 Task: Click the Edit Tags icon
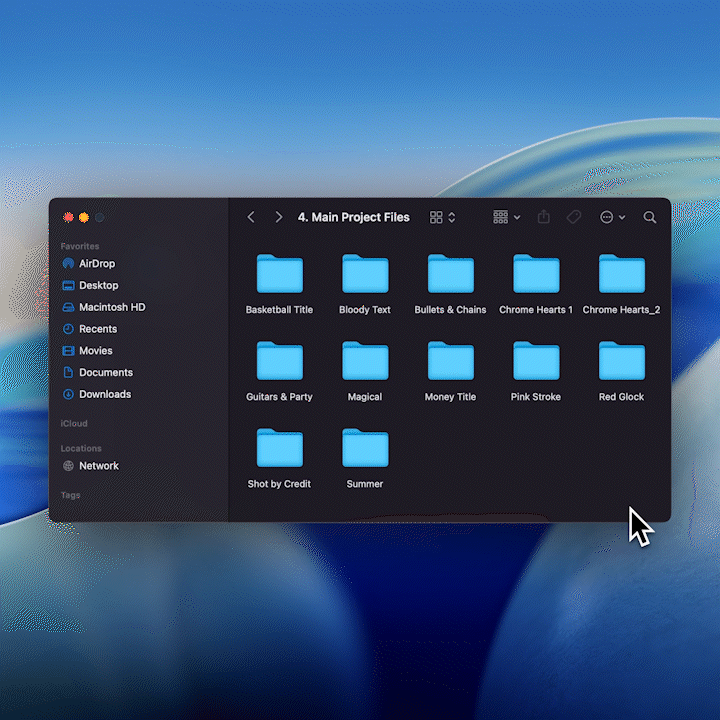pos(574,217)
